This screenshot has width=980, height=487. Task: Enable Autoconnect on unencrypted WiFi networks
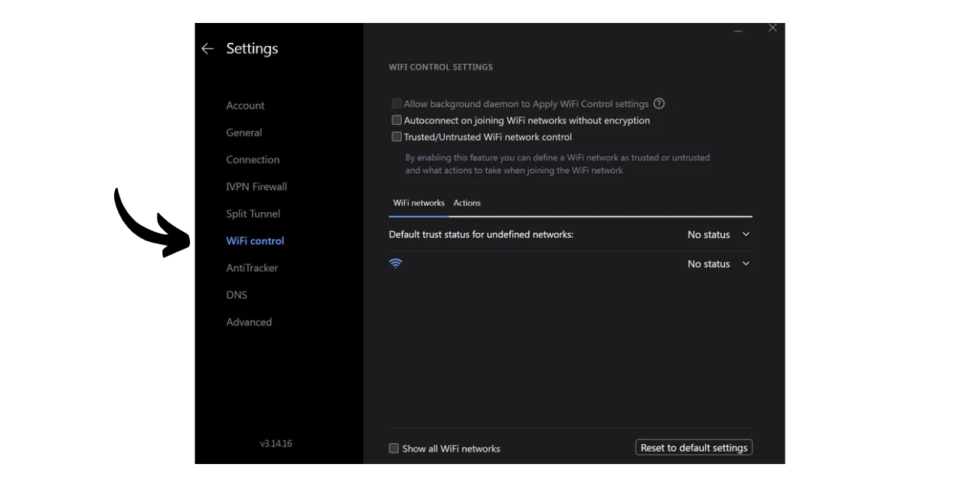(x=397, y=120)
